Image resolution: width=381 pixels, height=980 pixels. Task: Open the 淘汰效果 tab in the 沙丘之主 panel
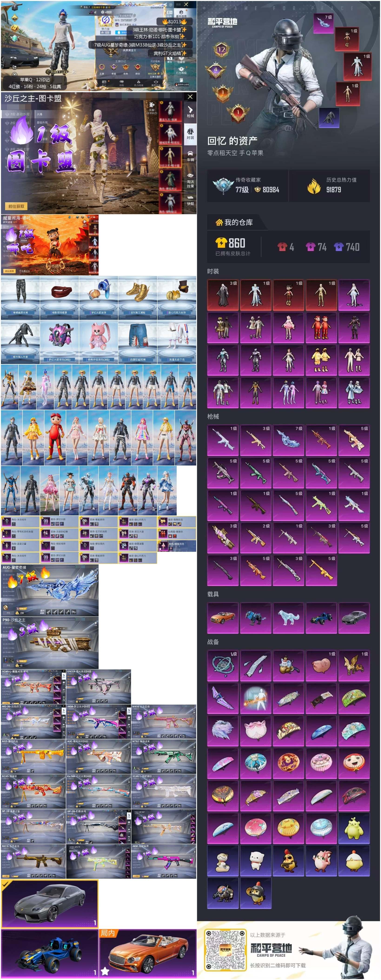190,180
